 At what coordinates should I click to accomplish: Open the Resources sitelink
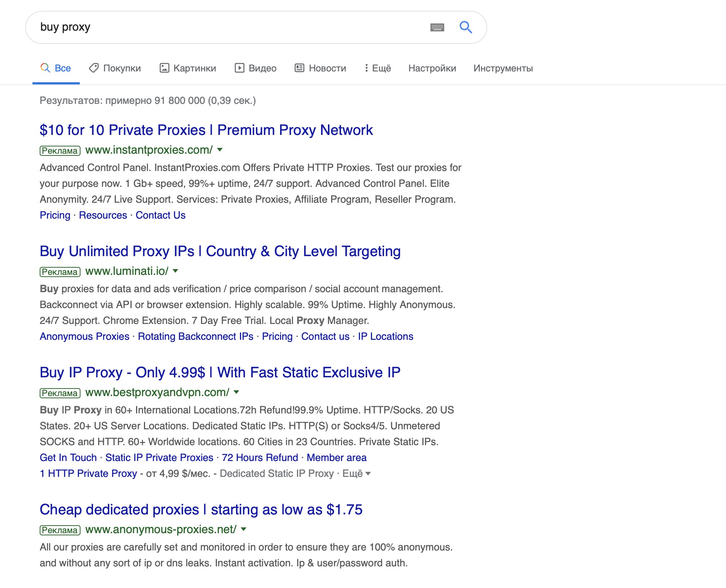(103, 215)
